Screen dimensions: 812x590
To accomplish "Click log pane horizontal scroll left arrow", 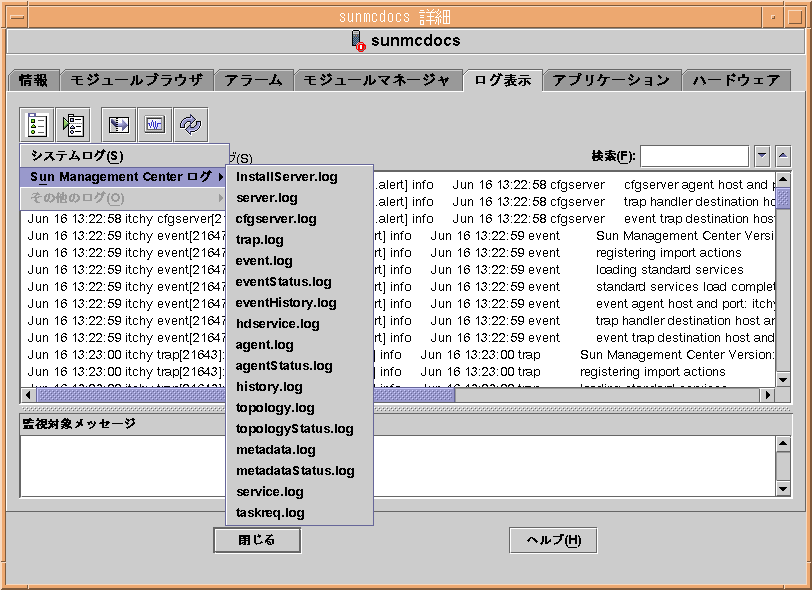I will (x=28, y=395).
